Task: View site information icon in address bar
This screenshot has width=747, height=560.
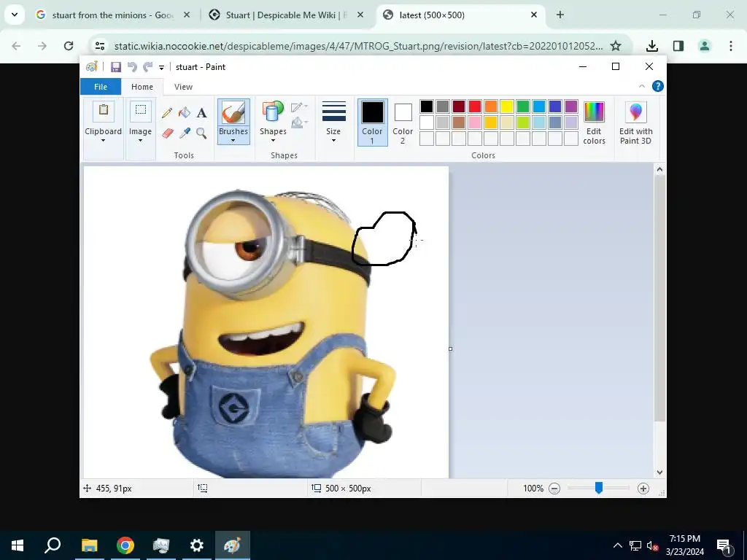Action: click(99, 46)
